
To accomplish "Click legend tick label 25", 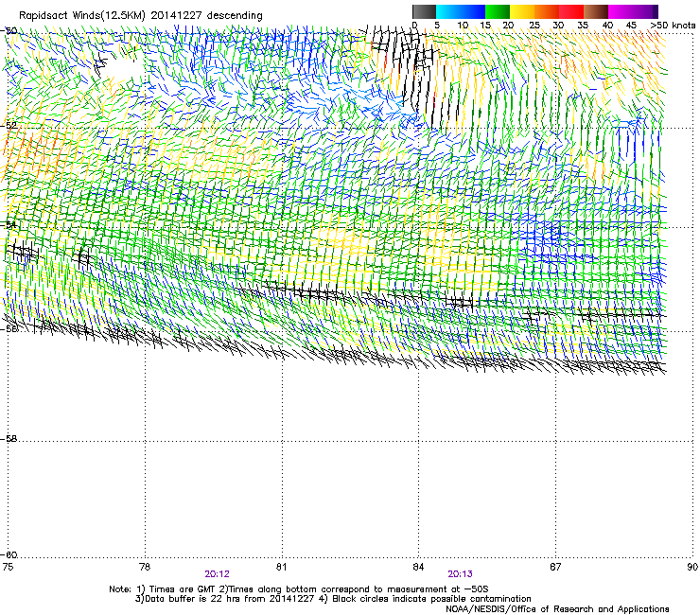I will tap(534, 26).
